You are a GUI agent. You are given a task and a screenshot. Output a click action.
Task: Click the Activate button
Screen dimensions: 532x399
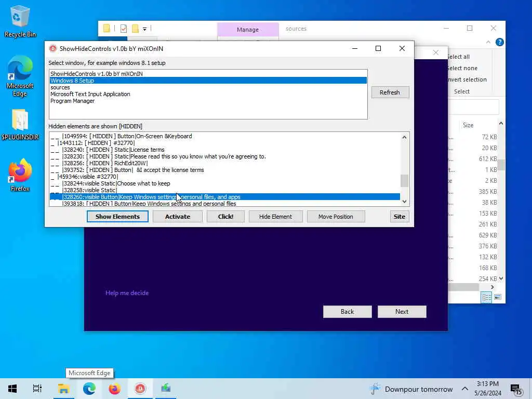click(x=178, y=217)
